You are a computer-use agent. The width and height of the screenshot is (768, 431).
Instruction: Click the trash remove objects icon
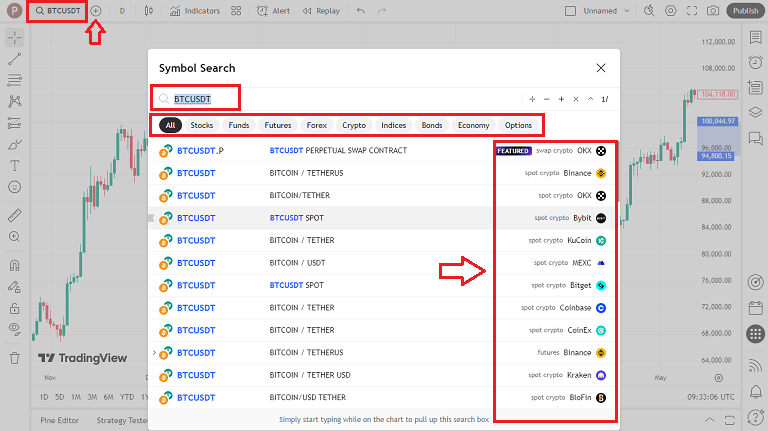click(15, 358)
